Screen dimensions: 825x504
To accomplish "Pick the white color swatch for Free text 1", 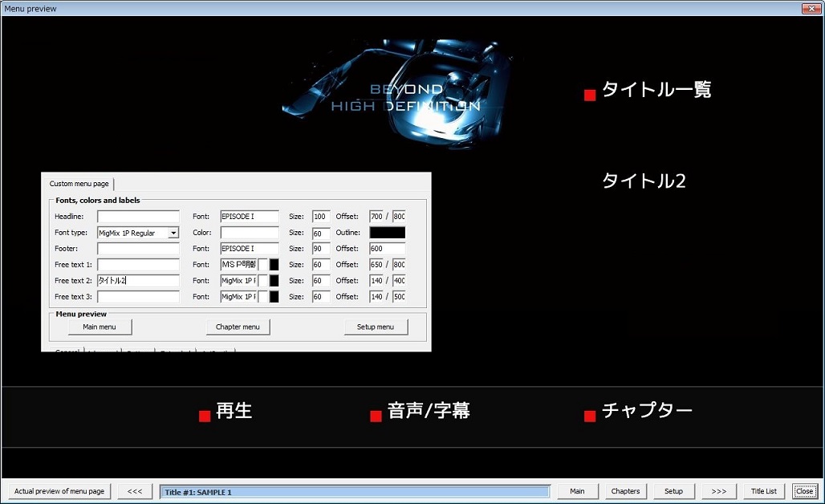I will click(x=263, y=265).
